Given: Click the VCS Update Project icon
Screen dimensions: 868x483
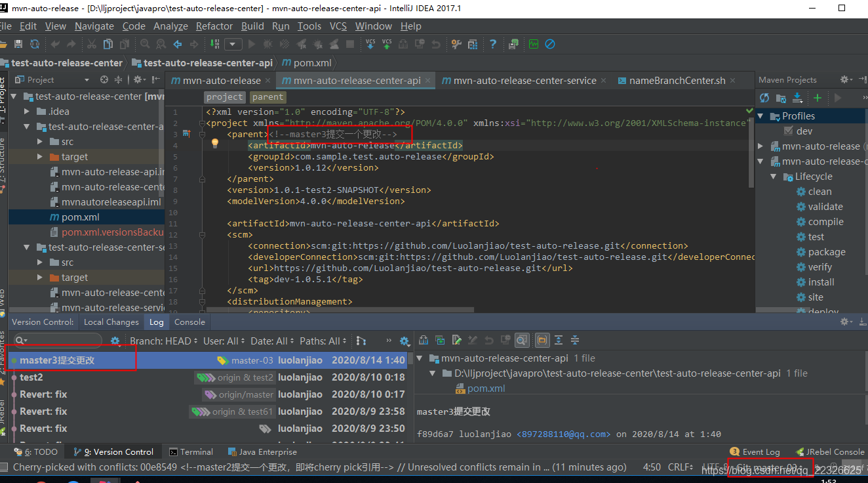Looking at the screenshot, I should [370, 44].
